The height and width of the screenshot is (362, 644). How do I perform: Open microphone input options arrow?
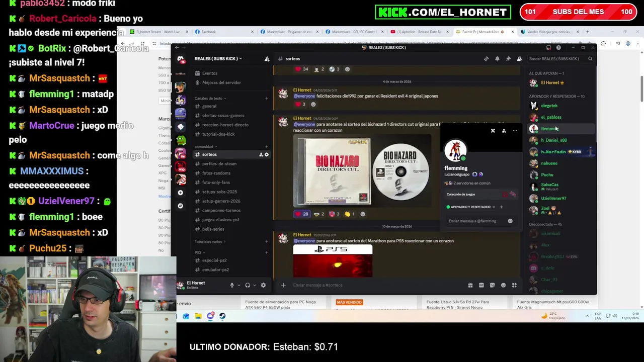pos(238,285)
